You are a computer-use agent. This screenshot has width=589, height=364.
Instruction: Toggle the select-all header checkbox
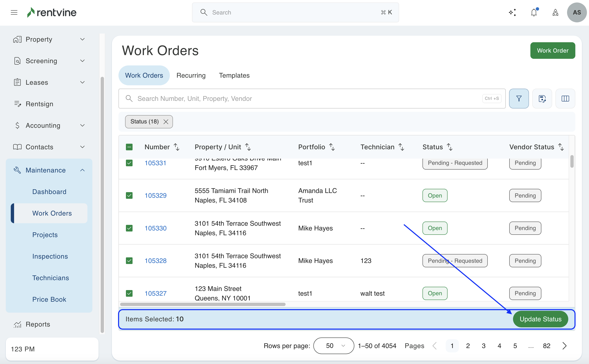[x=129, y=147]
